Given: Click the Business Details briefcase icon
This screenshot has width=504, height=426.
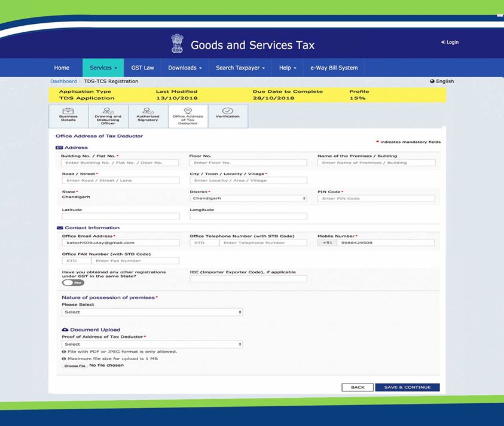Looking at the screenshot, I should click(68, 111).
